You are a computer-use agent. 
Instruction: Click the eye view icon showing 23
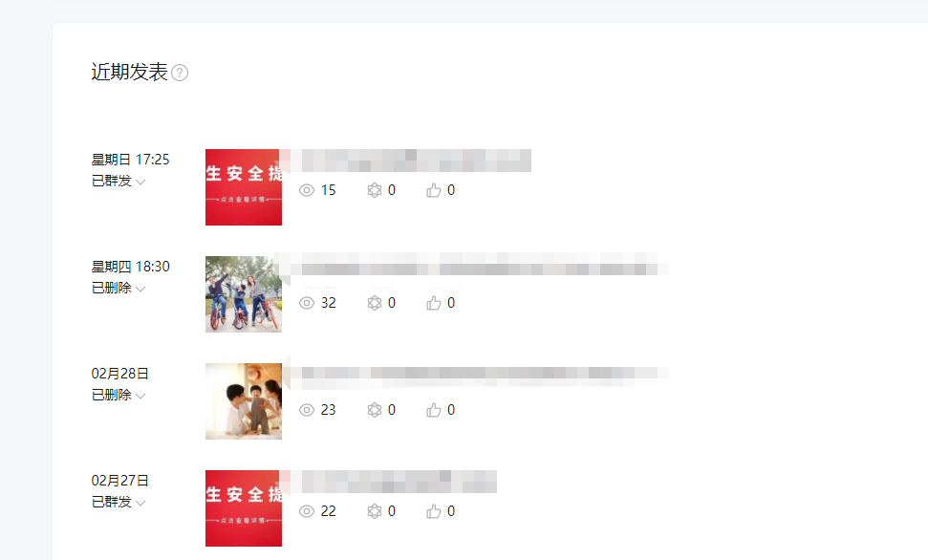tap(307, 410)
